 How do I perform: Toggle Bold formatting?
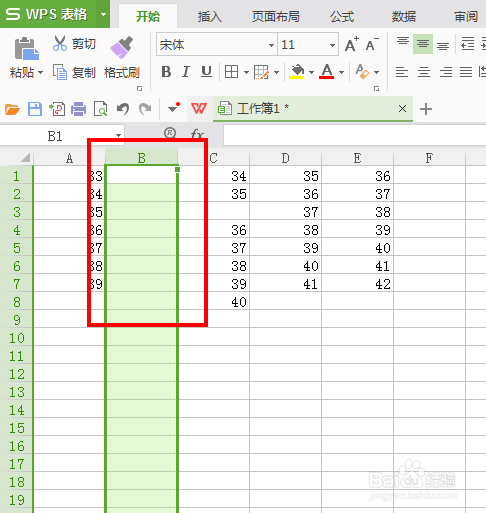[166, 72]
